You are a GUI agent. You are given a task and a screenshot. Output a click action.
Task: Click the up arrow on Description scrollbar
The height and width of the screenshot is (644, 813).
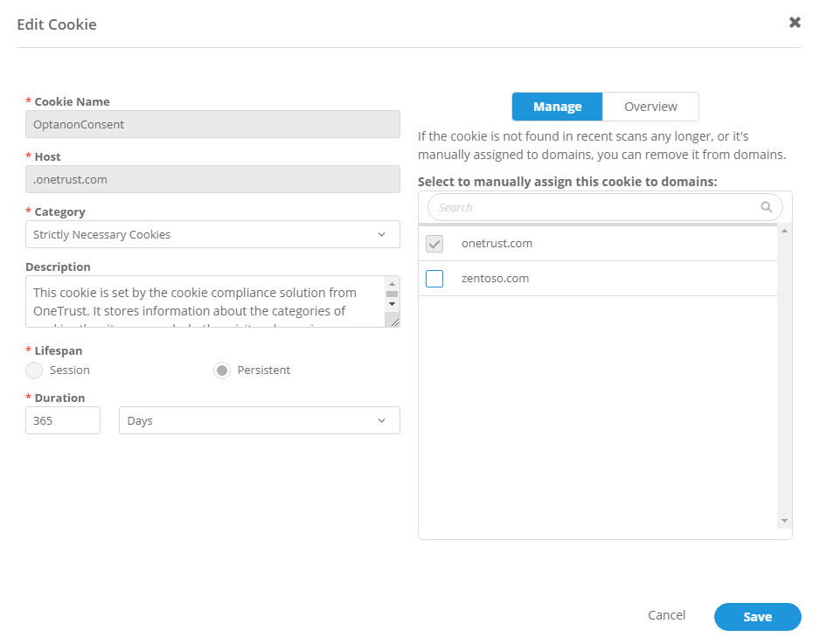pos(393,282)
